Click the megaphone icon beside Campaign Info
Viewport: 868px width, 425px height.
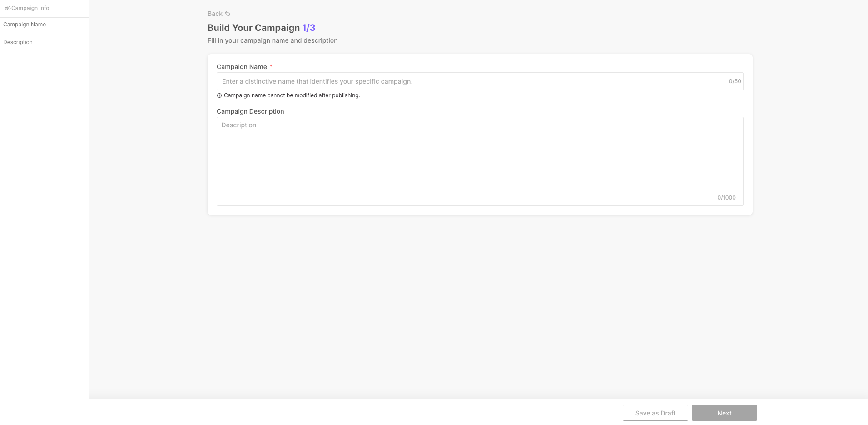[x=7, y=8]
